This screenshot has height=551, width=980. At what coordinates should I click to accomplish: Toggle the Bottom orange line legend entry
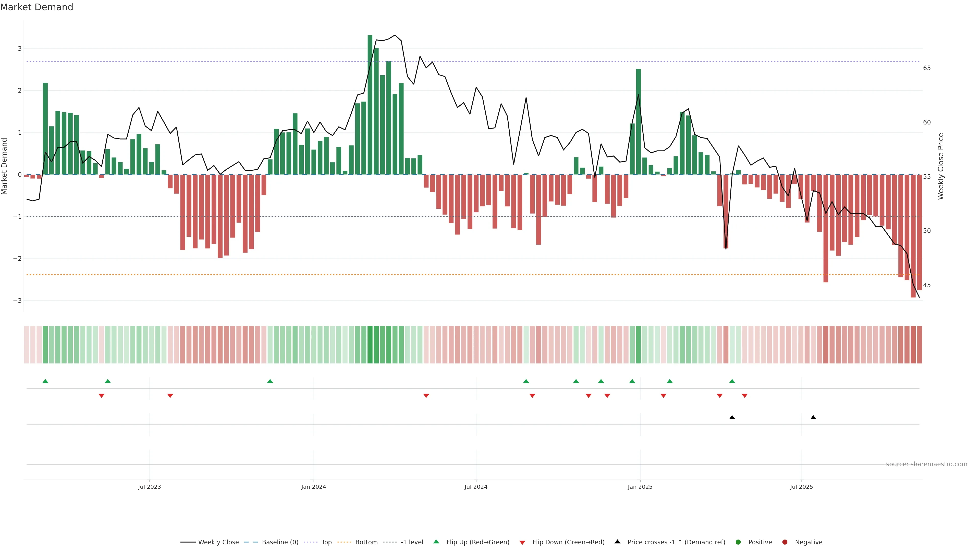click(x=366, y=542)
